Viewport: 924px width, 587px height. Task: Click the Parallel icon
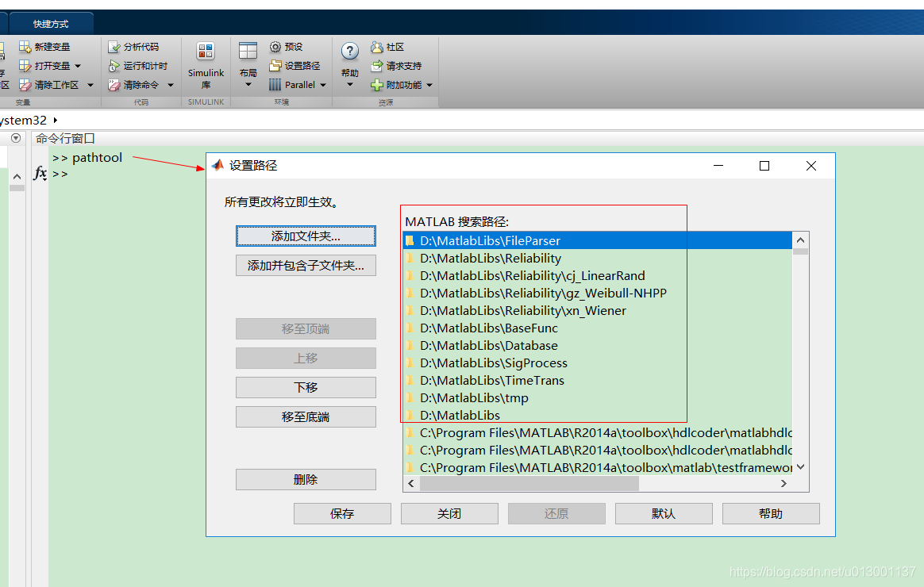click(x=275, y=85)
